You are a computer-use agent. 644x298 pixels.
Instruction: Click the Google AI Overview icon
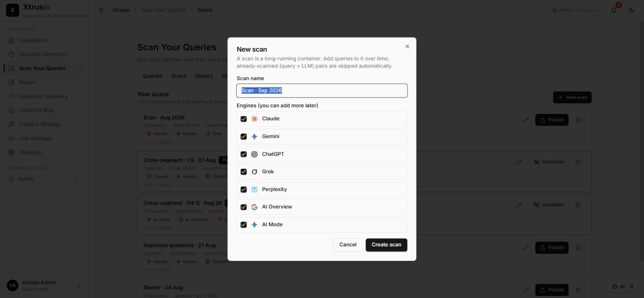[x=254, y=207]
